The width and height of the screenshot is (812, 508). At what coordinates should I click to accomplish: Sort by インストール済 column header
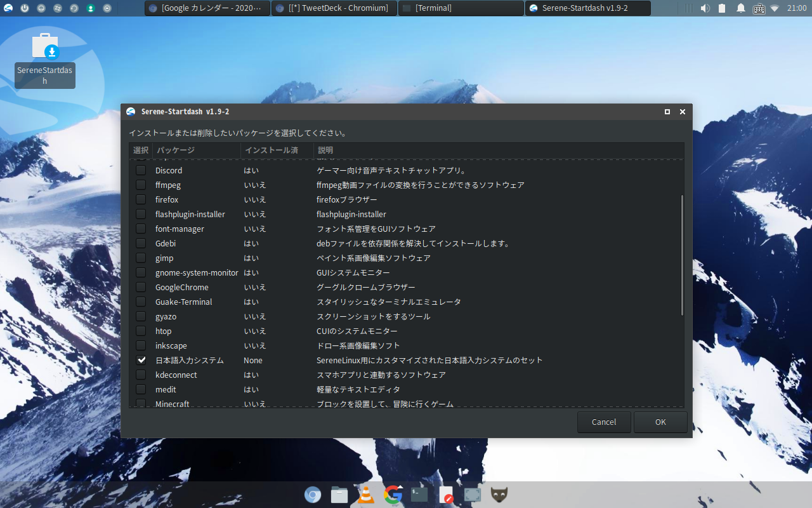click(277, 150)
